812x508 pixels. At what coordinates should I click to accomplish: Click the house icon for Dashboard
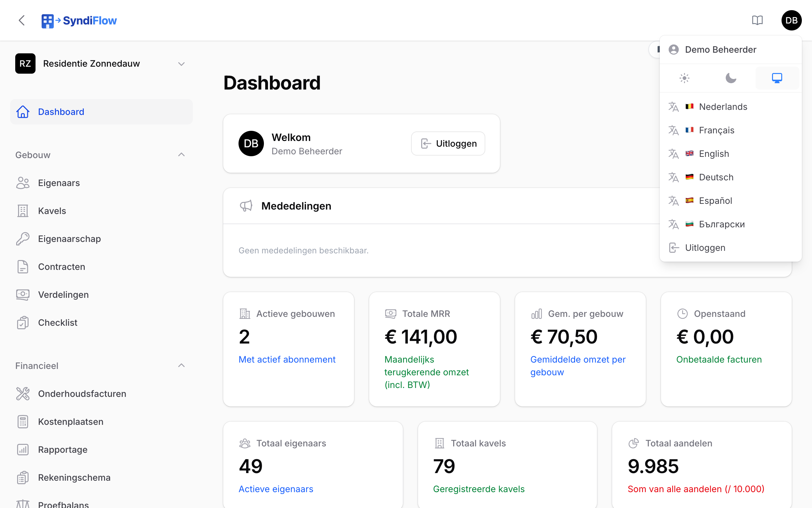point(23,112)
